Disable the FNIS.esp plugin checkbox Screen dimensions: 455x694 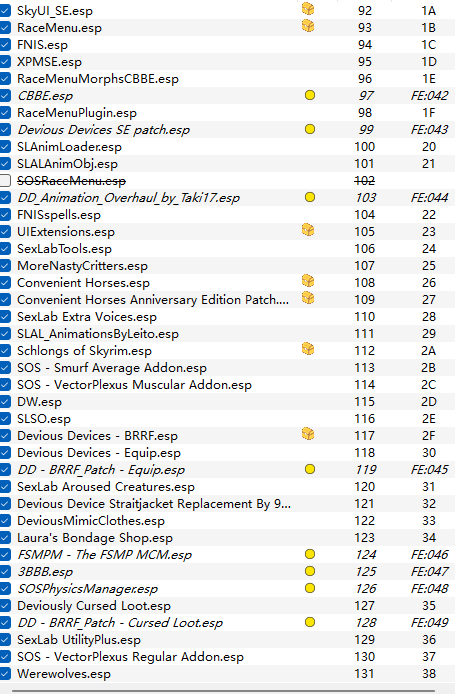click(5, 45)
